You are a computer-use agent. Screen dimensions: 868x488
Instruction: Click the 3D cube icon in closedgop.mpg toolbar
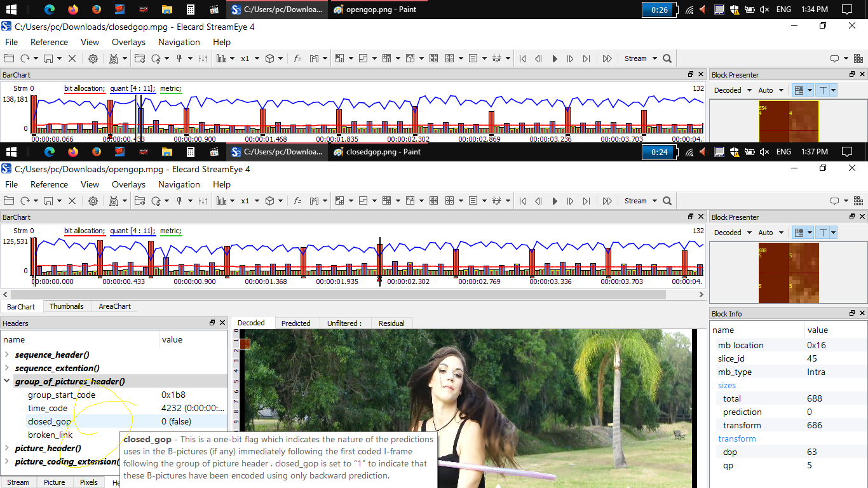[269, 58]
